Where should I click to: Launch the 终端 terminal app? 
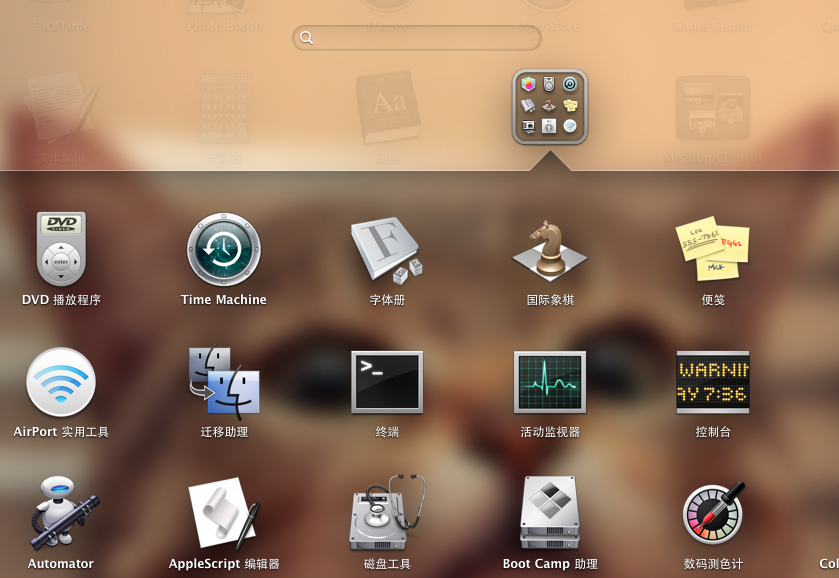(x=387, y=382)
